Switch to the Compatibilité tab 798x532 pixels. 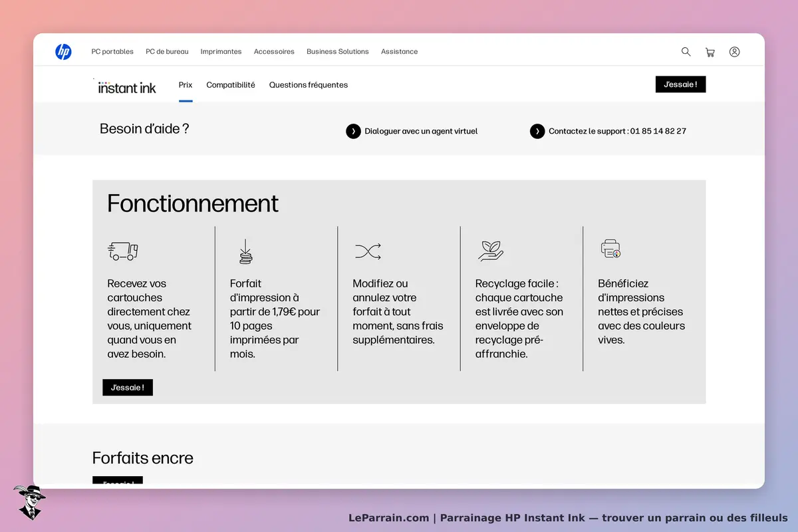click(231, 85)
